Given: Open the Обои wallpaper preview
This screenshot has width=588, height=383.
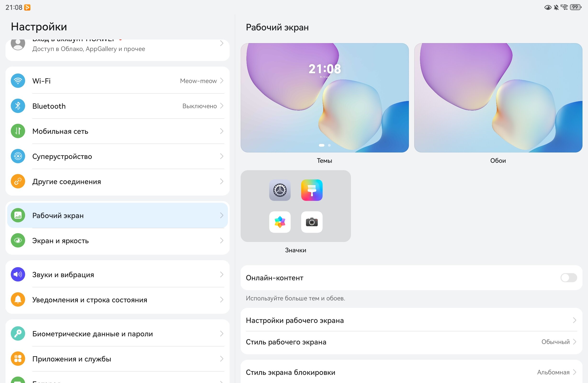Looking at the screenshot, I should (x=498, y=98).
